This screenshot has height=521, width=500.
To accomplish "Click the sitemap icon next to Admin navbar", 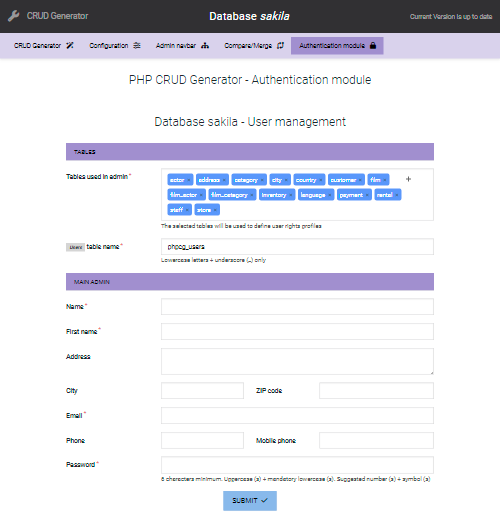I will (205, 45).
